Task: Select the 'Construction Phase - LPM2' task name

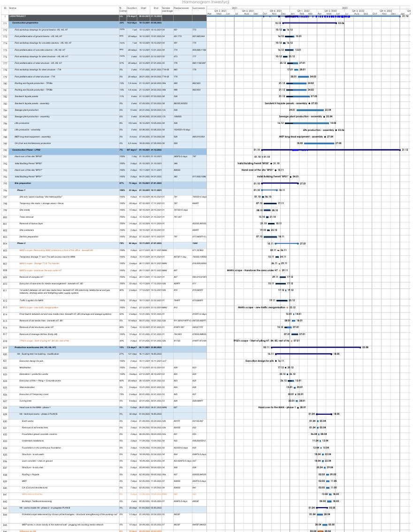Action: [26, 150]
